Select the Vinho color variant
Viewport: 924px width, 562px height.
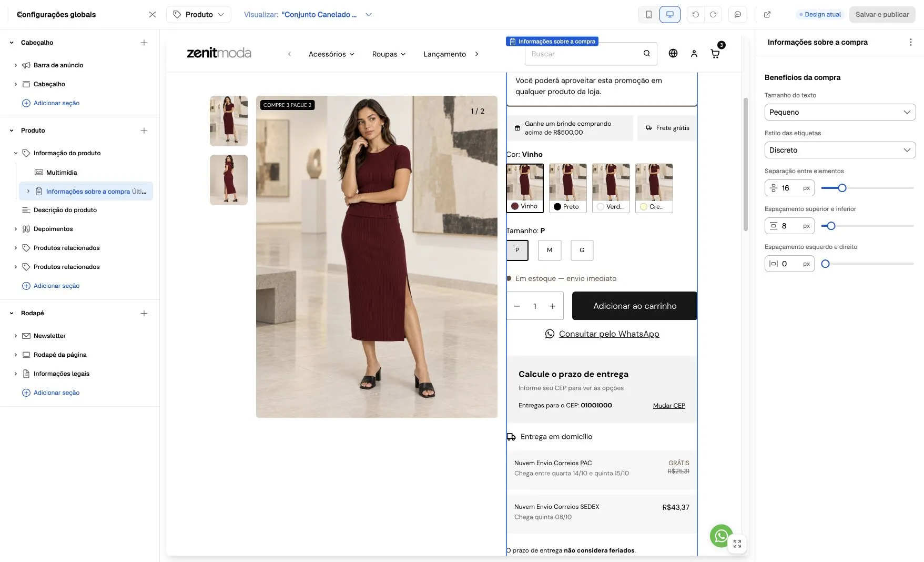525,188
